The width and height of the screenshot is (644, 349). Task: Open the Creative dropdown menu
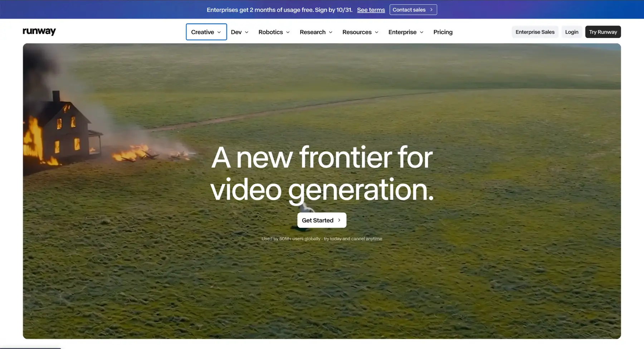(206, 32)
